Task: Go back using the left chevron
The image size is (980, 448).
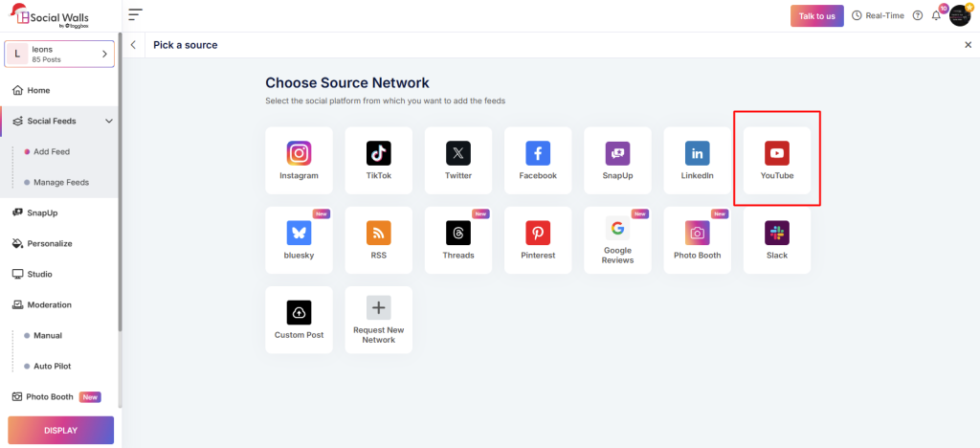Action: coord(133,45)
